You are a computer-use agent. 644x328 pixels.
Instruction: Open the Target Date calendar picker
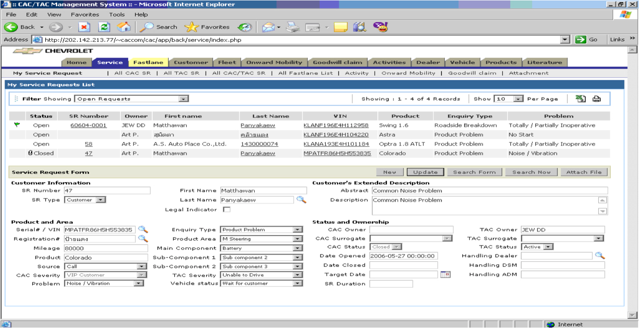(445, 275)
